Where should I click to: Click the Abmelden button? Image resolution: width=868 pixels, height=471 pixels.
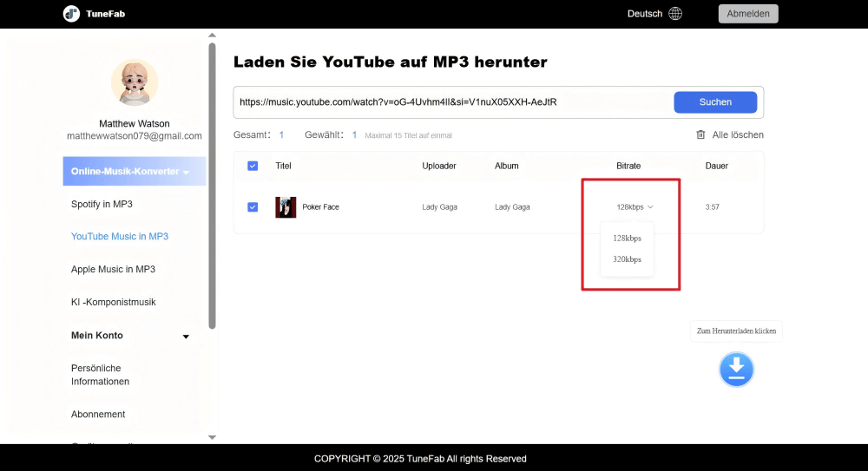(748, 13)
